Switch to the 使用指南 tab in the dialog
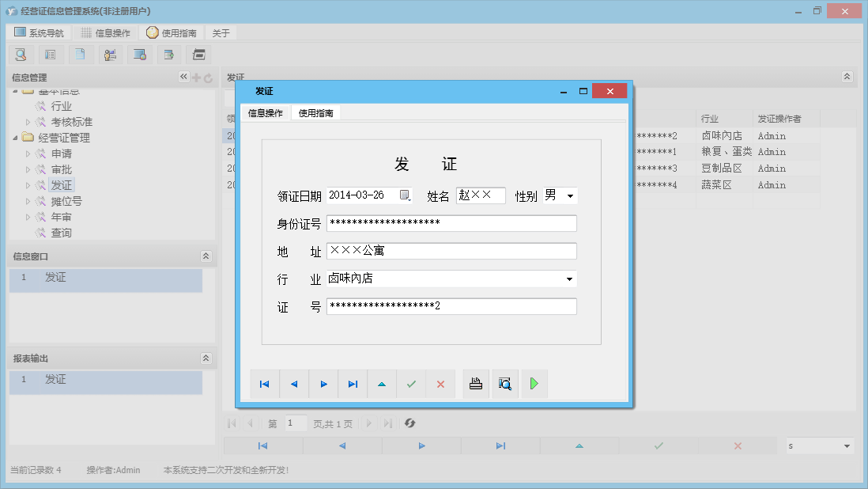 [317, 112]
